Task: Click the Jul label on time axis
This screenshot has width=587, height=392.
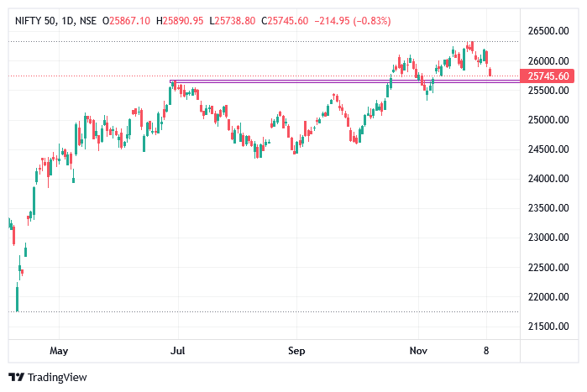Action: [x=177, y=350]
